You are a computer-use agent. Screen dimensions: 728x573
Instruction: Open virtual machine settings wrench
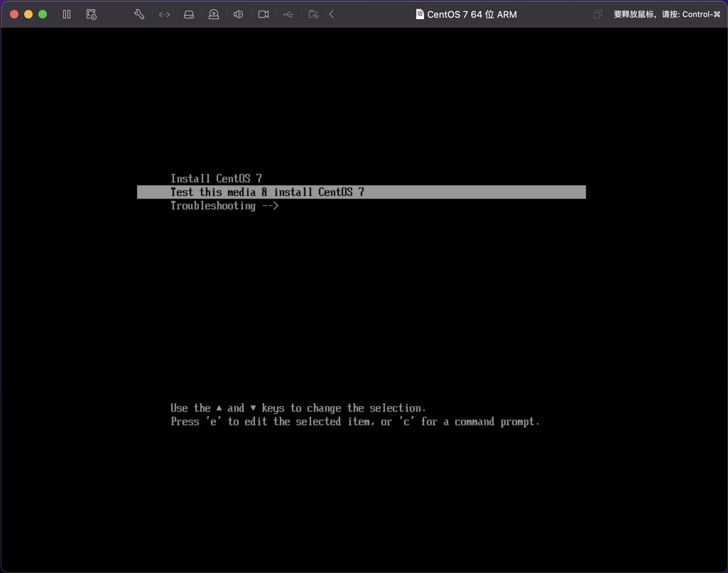139,14
